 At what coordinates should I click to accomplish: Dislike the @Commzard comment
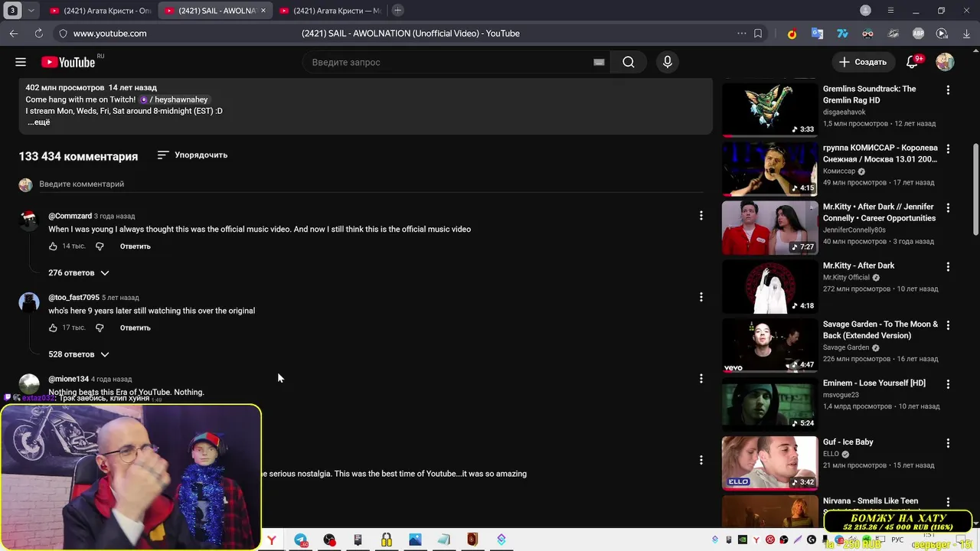point(100,246)
